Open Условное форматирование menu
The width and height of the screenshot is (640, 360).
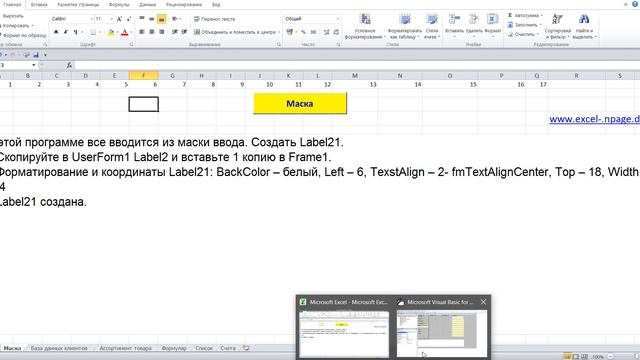click(x=365, y=26)
